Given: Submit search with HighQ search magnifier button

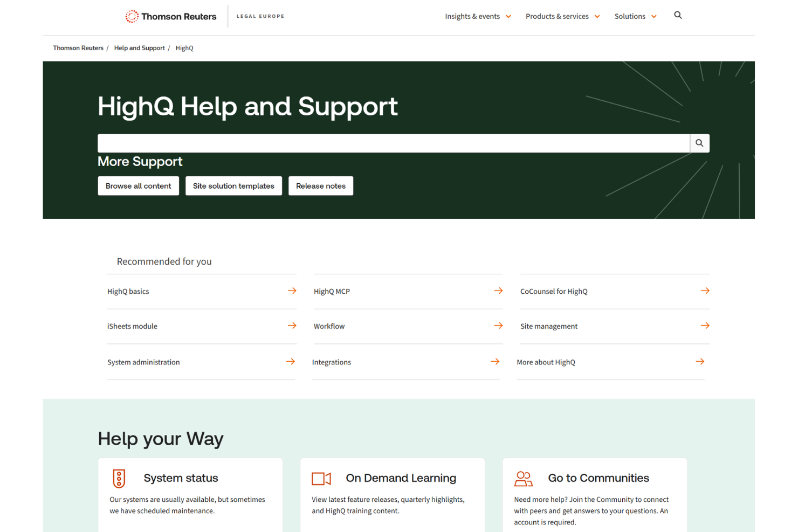Looking at the screenshot, I should coord(699,143).
